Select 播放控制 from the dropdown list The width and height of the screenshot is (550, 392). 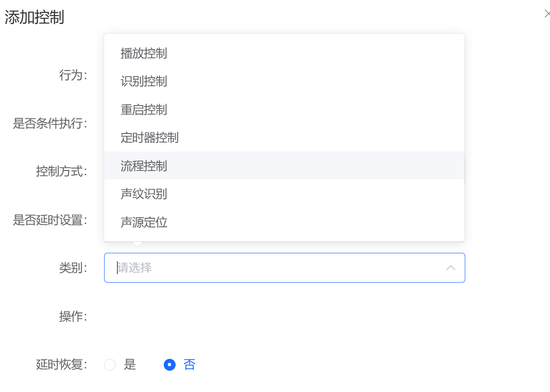point(143,53)
